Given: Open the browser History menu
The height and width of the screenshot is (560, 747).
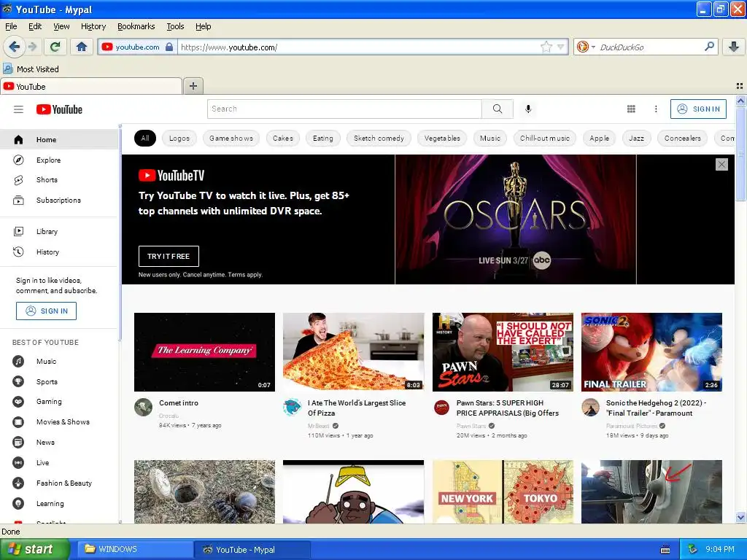Looking at the screenshot, I should (93, 26).
